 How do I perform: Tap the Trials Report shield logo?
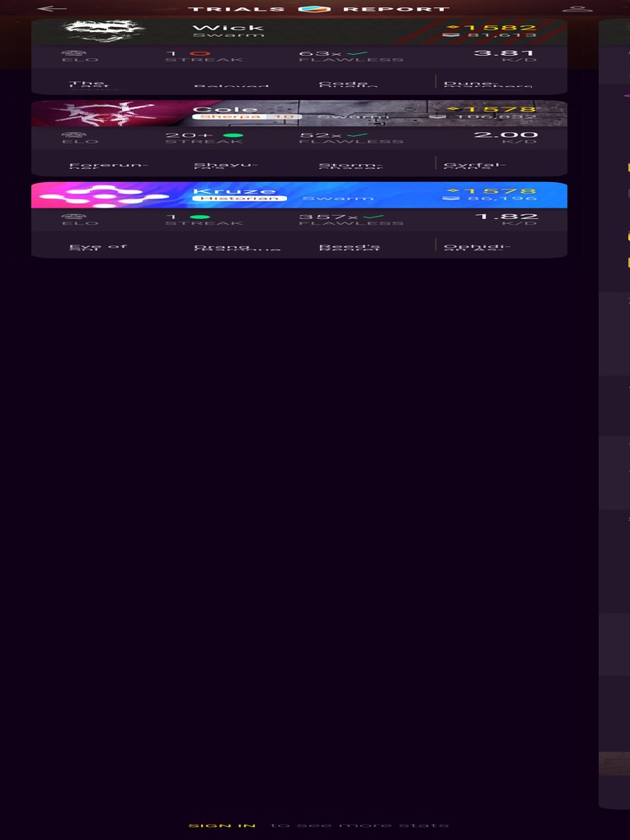(314, 8)
